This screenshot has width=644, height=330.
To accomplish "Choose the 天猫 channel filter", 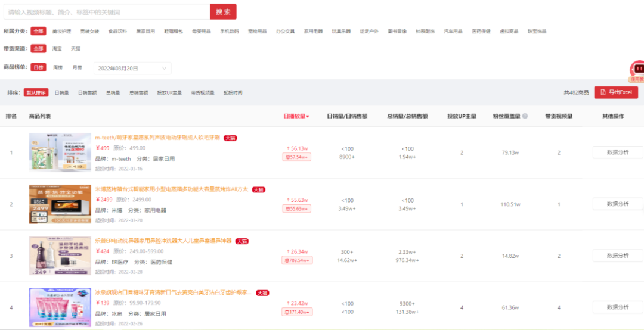I will tap(76, 48).
